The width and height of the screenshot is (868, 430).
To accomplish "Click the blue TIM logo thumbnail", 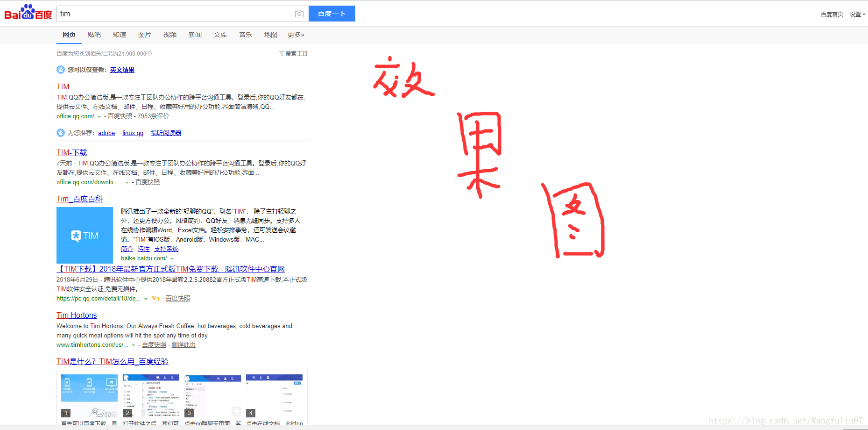I will tap(85, 235).
